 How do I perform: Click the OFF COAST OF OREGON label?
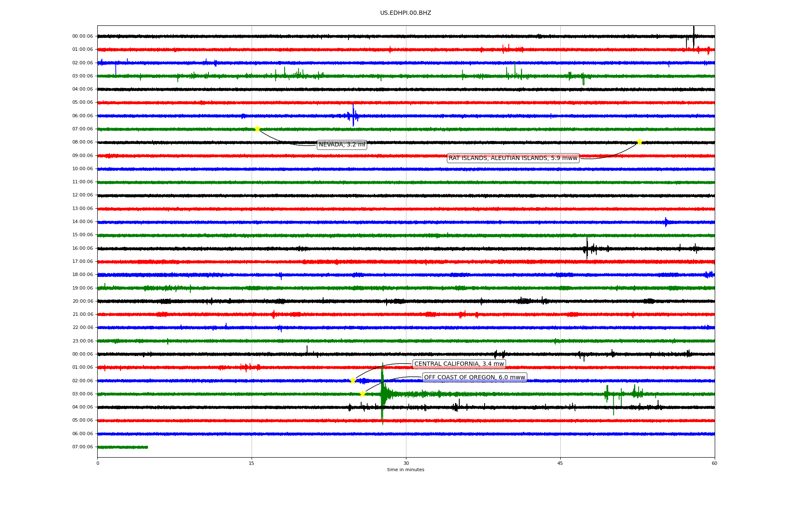pyautogui.click(x=474, y=378)
